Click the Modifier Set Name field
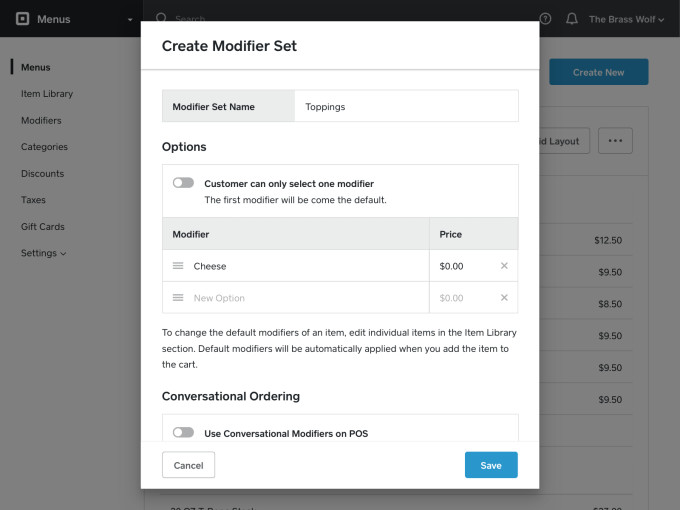Viewport: 680px width, 510px height. click(x=405, y=106)
